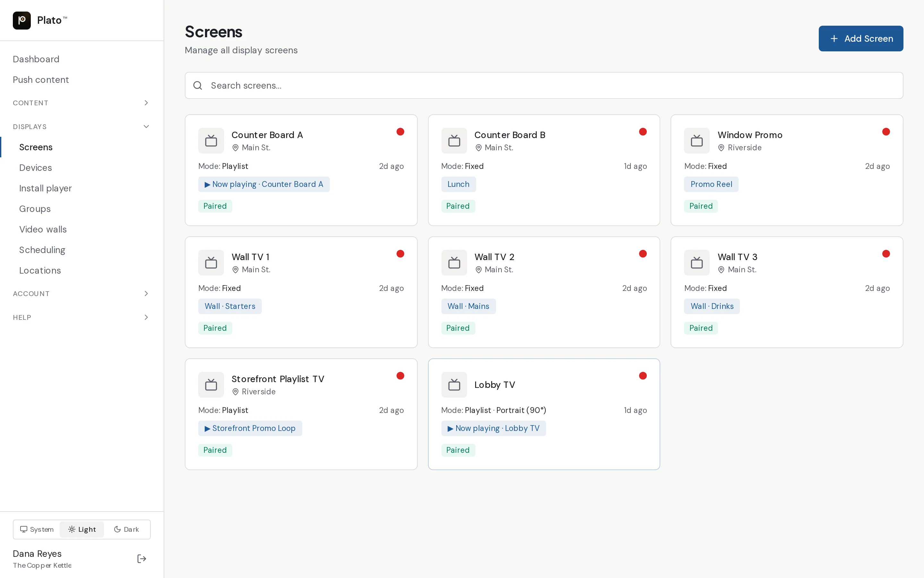Image resolution: width=924 pixels, height=578 pixels.
Task: Open Video walls in the sidebar
Action: click(x=43, y=229)
